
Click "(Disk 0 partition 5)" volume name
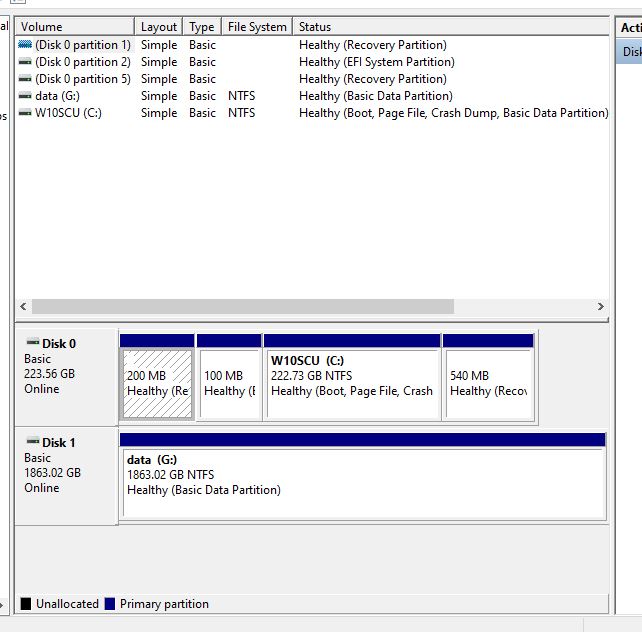(83, 79)
